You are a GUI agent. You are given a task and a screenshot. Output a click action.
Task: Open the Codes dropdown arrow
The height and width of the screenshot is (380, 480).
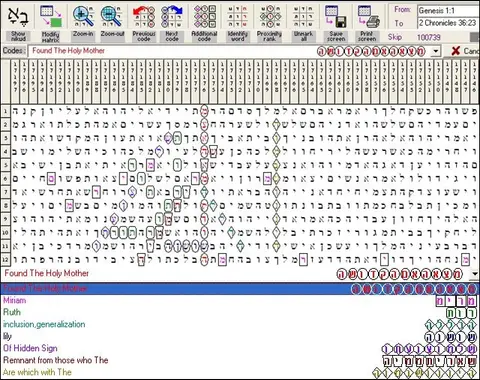click(x=436, y=52)
